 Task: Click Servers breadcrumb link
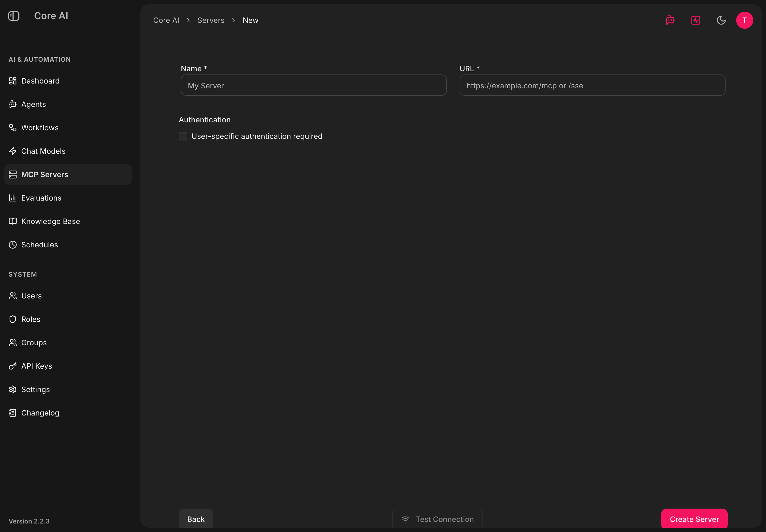click(x=211, y=20)
